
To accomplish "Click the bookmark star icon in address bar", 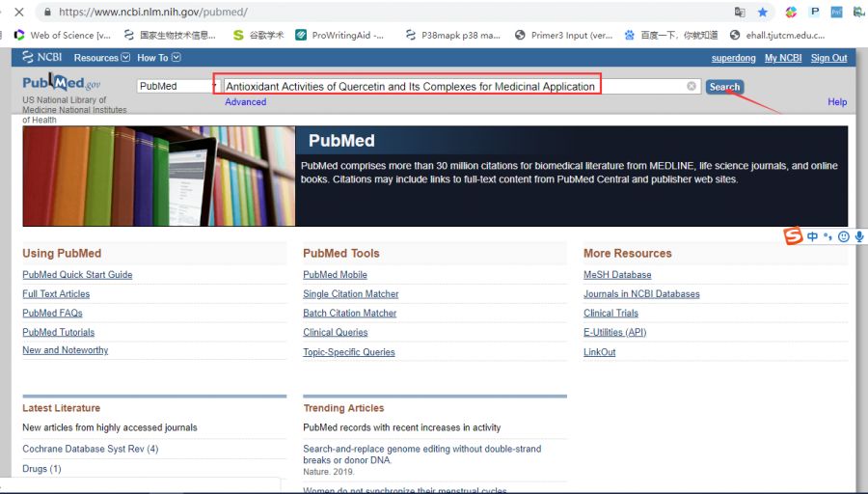I will click(x=763, y=13).
